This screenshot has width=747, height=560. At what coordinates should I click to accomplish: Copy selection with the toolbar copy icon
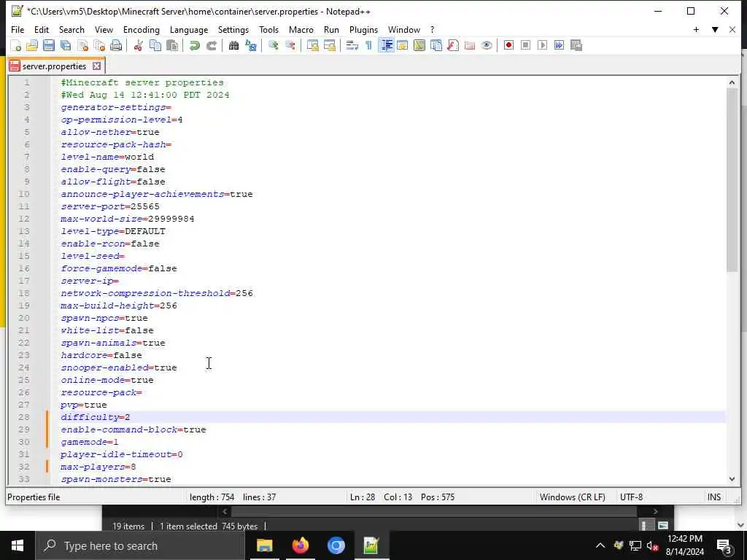pos(155,45)
